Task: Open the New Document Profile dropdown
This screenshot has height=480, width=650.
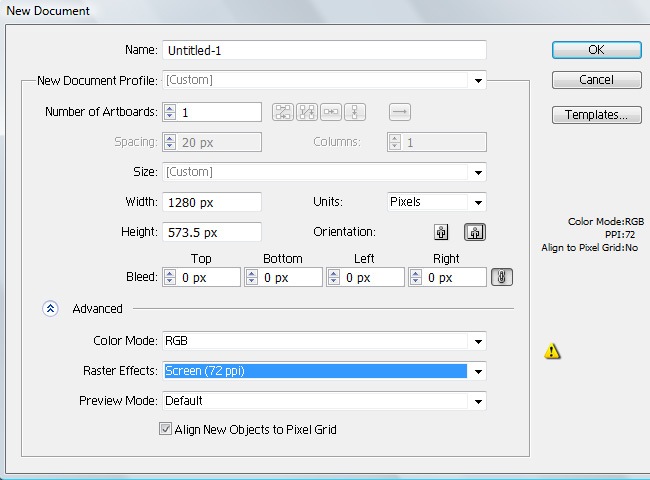Action: (x=478, y=81)
